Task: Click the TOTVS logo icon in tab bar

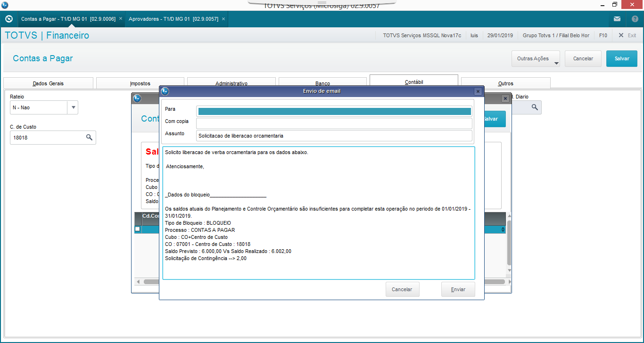Action: tap(8, 19)
